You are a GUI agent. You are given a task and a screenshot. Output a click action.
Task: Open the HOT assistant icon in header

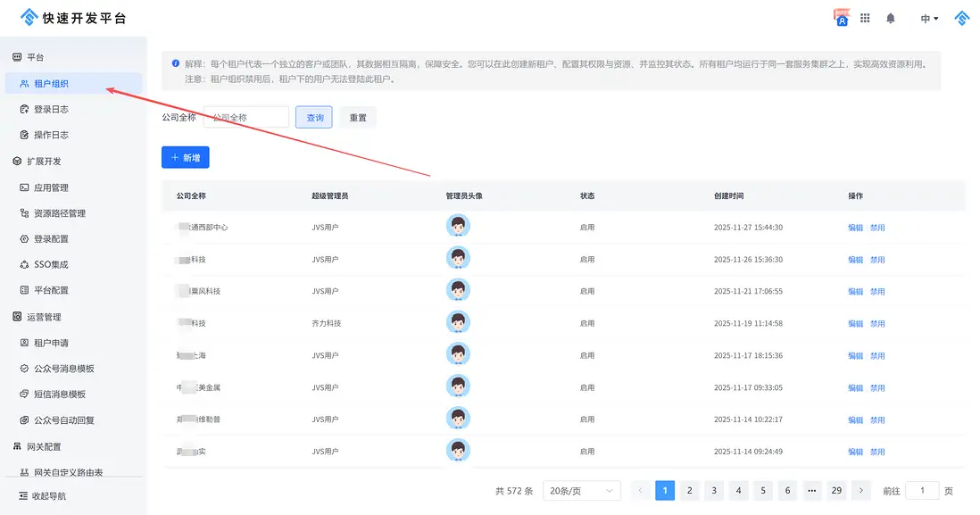click(x=842, y=18)
